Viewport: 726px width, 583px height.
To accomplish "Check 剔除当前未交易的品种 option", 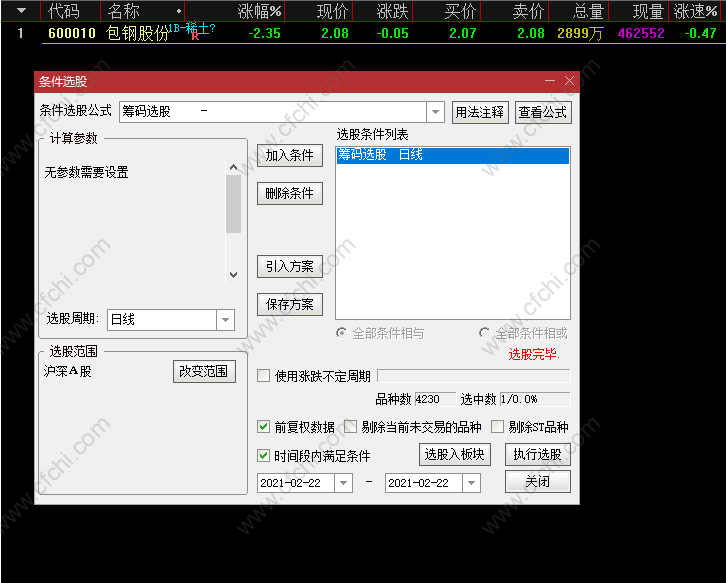I will (x=350, y=426).
